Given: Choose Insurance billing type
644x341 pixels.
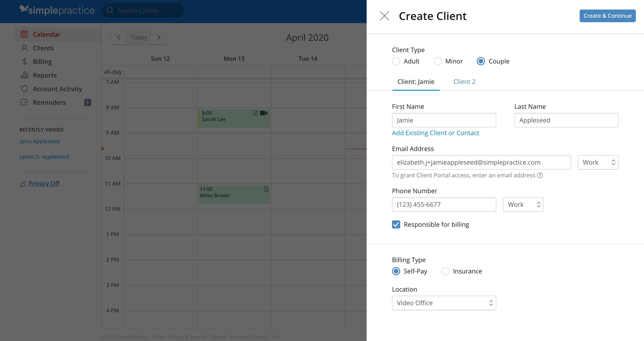Looking at the screenshot, I should pos(445,271).
